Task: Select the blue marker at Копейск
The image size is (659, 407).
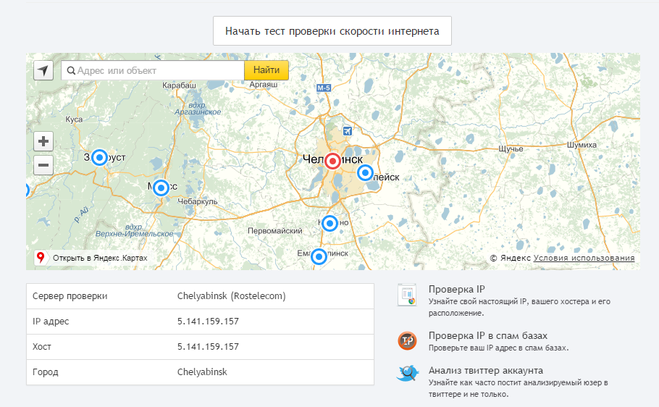Action: [365, 172]
